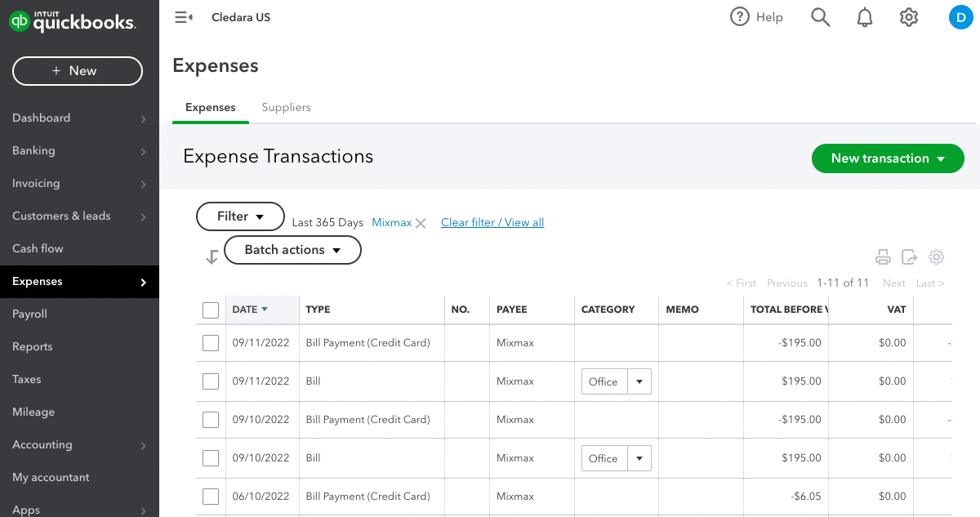Screen dimensions: 980x517
Task: Select the 06/10/2022 Bill Payment row checkbox
Action: coord(211,497)
